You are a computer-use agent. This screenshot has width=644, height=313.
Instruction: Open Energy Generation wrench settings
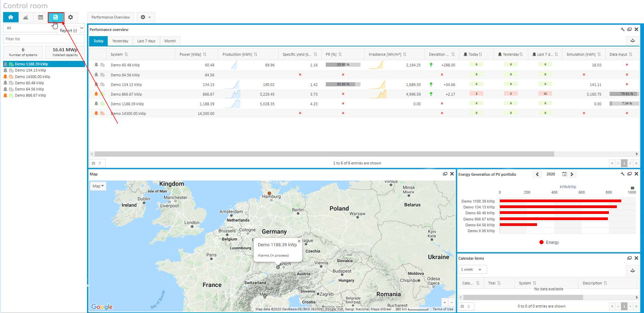click(x=622, y=174)
